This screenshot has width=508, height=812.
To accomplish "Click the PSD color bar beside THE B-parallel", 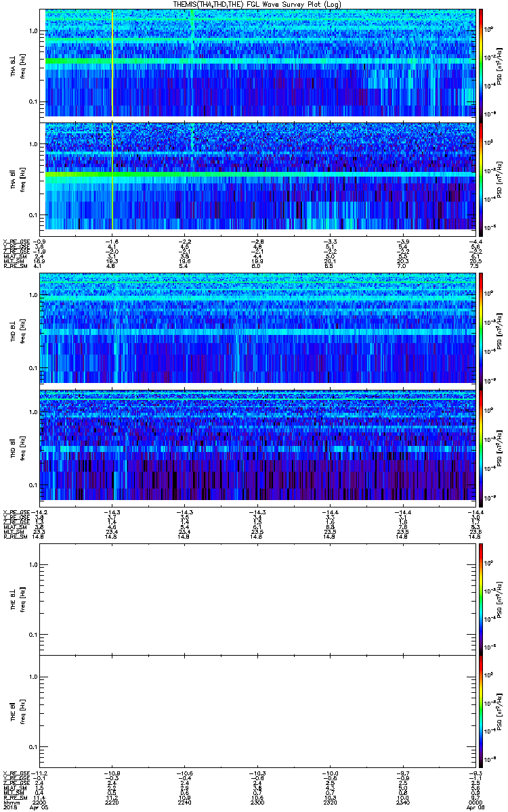I will click(x=481, y=711).
